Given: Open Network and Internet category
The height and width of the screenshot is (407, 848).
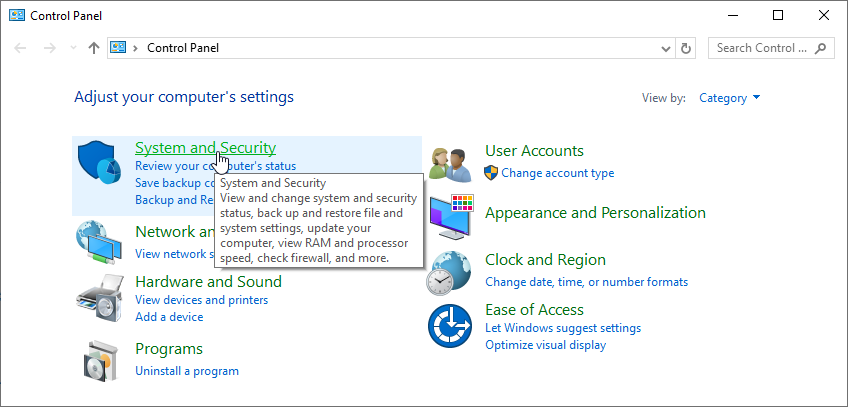Looking at the screenshot, I should (x=175, y=232).
